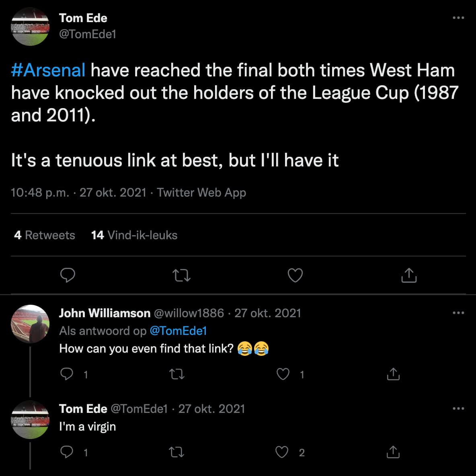Image resolution: width=476 pixels, height=476 pixels.
Task: Share John Williamson's reply
Action: [393, 374]
